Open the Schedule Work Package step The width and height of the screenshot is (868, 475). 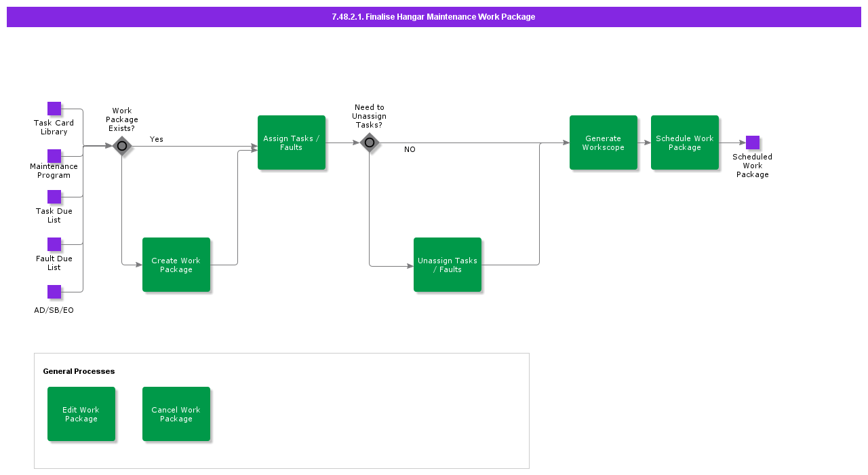click(685, 142)
